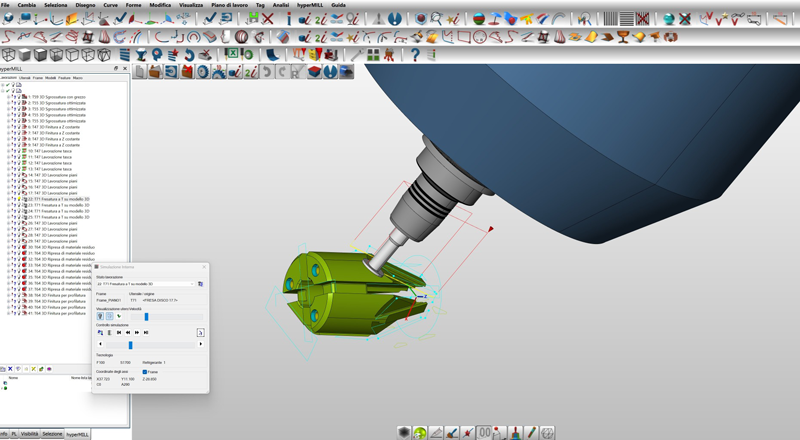The height and width of the screenshot is (440, 800).
Task: Click the blue info 'i' icon
Action: (288, 19)
